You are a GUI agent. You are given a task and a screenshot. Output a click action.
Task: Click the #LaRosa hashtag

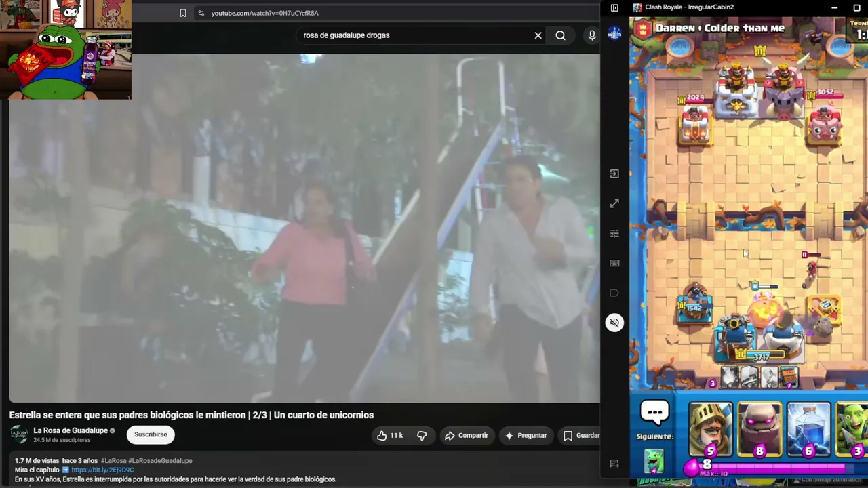tap(113, 460)
